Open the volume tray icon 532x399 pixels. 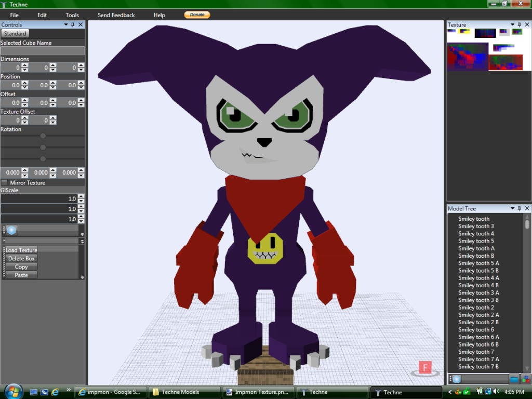click(496, 392)
